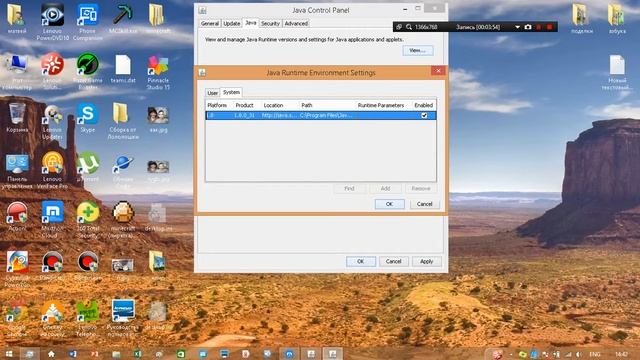Open the pickaxe MCSkill desktop icon
This screenshot has height=360, width=640.
[x=123, y=18]
